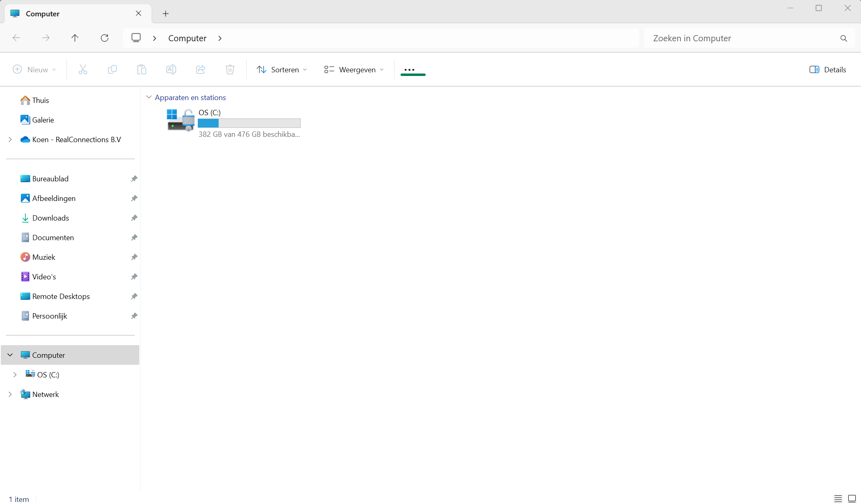Collapse the Apparaten en stations group
This screenshot has height=504, width=861.
149,97
